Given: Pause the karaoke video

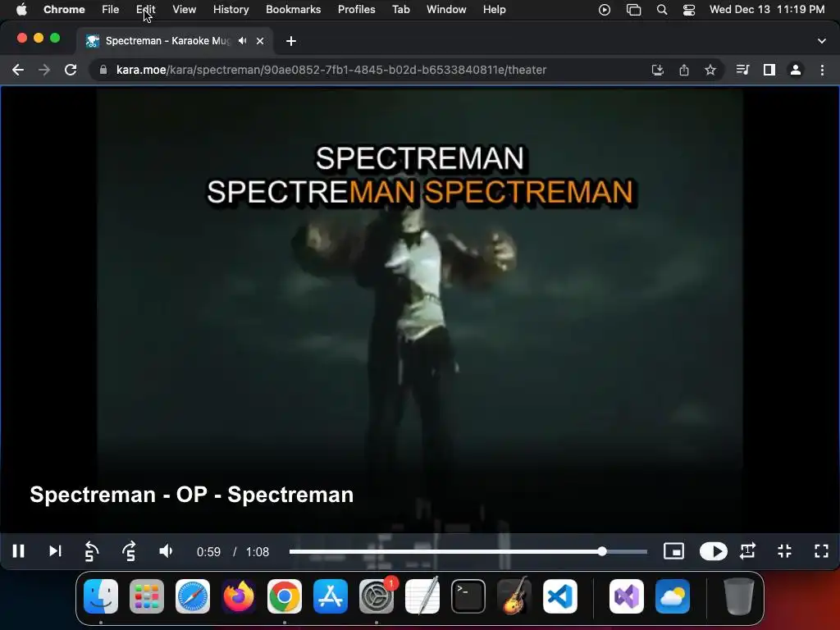Looking at the screenshot, I should (18, 551).
